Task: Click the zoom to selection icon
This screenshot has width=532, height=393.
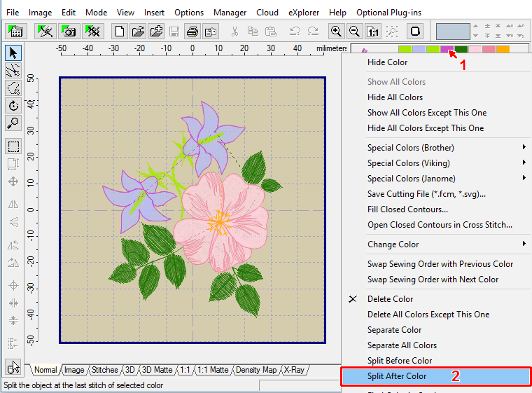Action: pos(392,32)
